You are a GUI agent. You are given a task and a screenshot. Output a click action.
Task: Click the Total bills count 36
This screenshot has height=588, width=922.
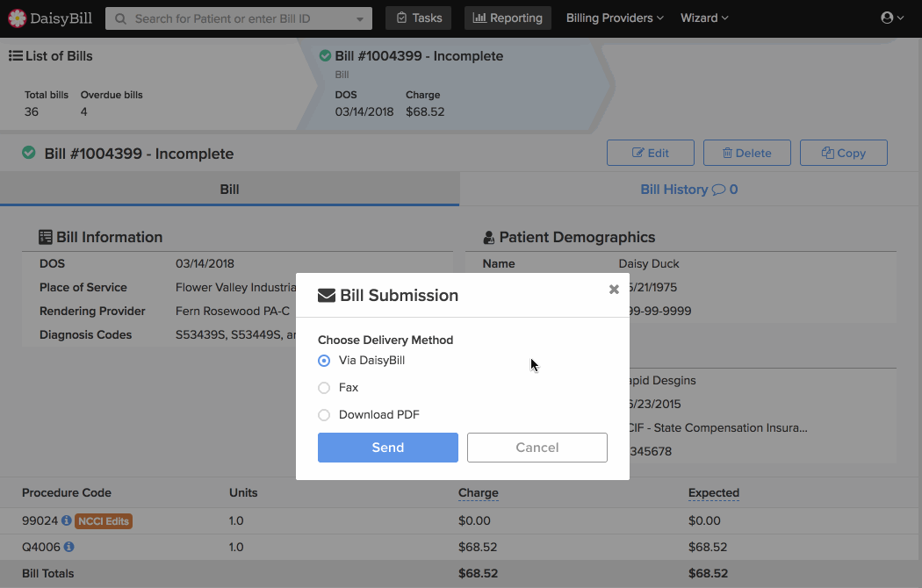coord(32,111)
